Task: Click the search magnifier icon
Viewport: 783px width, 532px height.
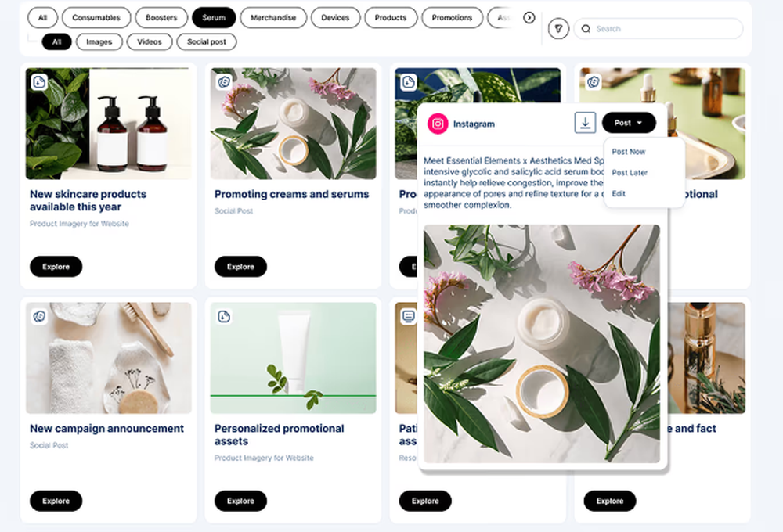Action: 586,28
